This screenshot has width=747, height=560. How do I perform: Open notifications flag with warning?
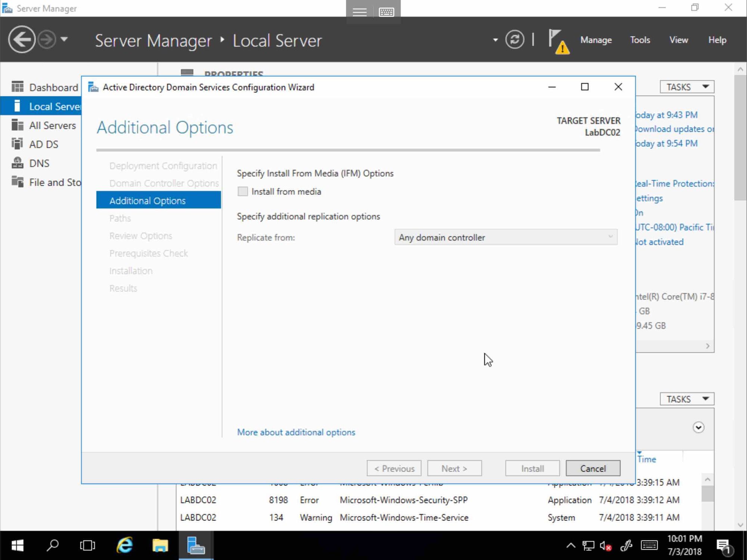(x=559, y=42)
